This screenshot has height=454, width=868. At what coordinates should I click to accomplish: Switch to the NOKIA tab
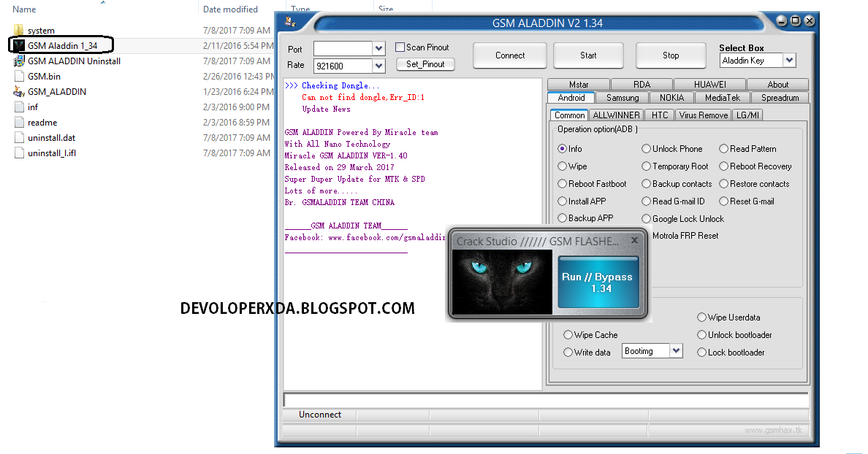pyautogui.click(x=671, y=98)
